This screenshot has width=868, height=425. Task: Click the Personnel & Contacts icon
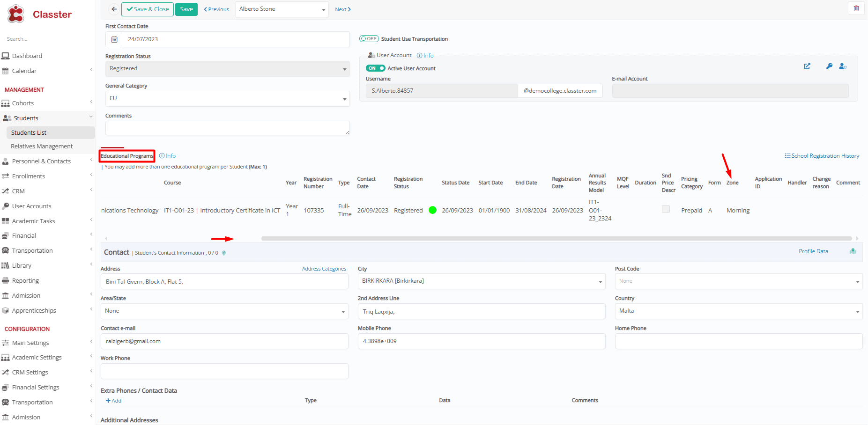[x=6, y=161]
